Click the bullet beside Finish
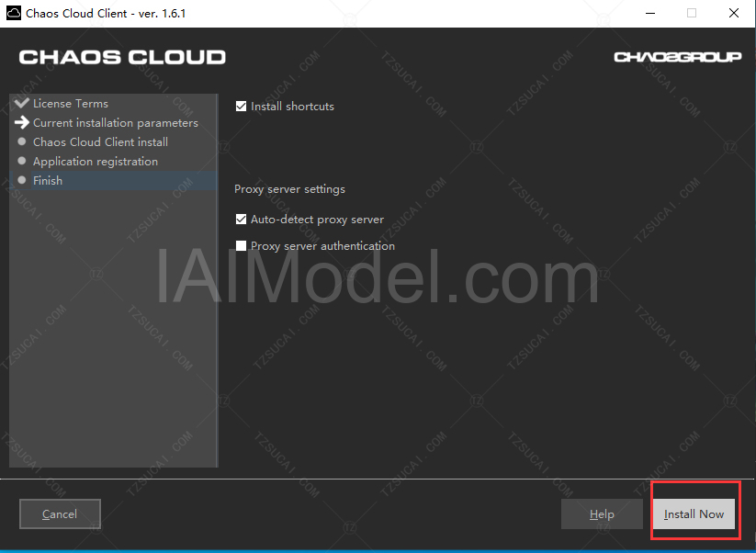The image size is (756, 553). [22, 180]
